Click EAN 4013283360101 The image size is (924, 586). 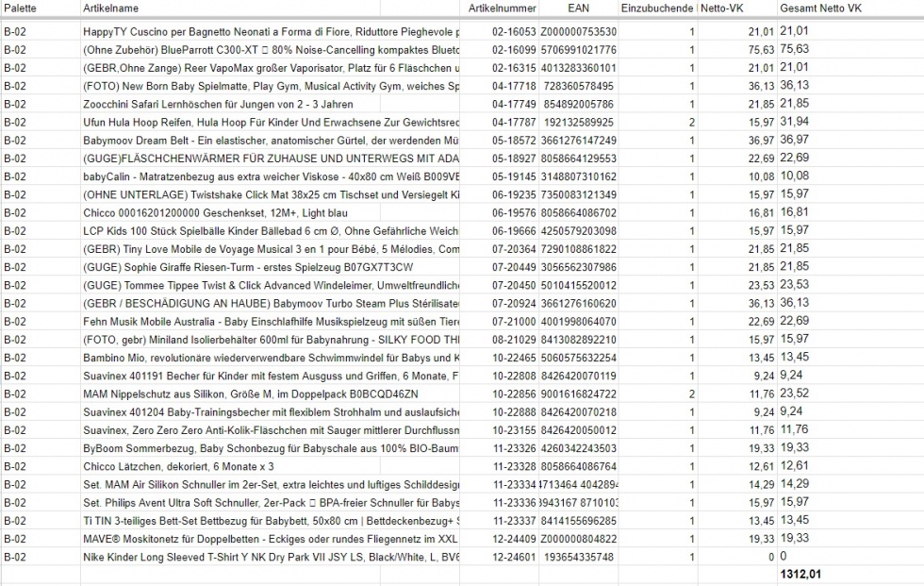tap(578, 68)
